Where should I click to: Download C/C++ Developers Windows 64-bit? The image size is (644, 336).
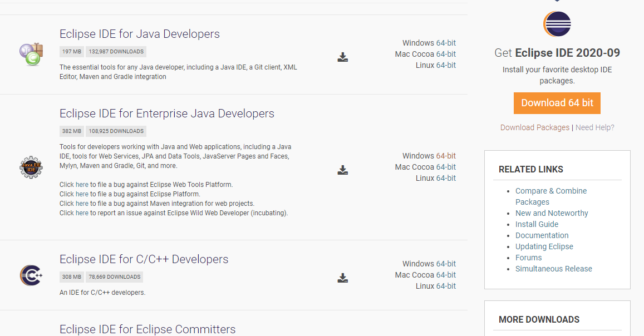pyautogui.click(x=446, y=264)
